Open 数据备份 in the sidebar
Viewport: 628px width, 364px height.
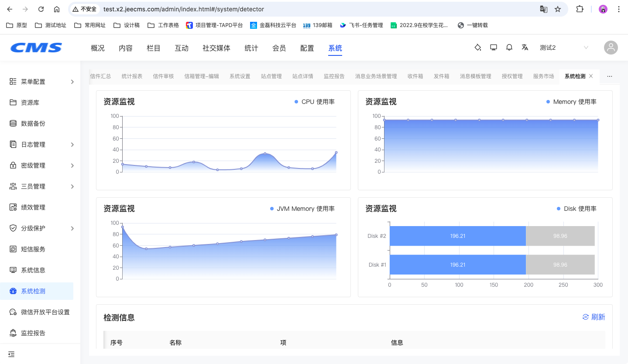[x=33, y=124]
